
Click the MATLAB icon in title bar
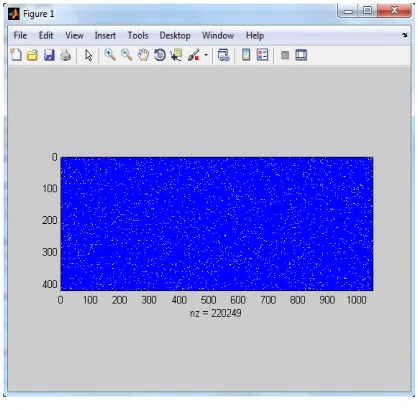(14, 14)
